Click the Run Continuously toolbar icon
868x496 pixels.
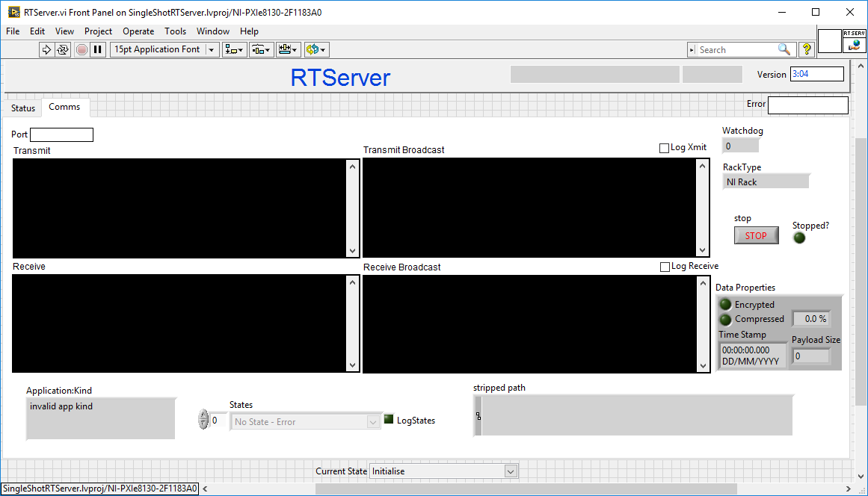pos(63,49)
